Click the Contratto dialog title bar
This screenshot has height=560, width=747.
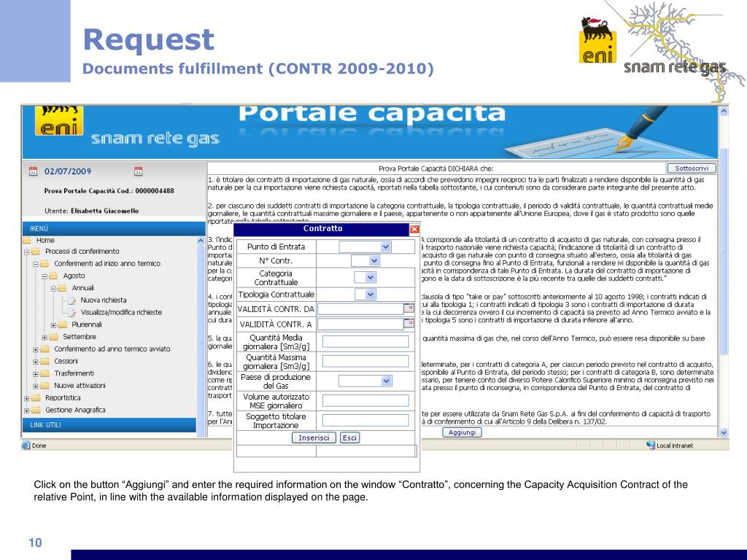(322, 229)
